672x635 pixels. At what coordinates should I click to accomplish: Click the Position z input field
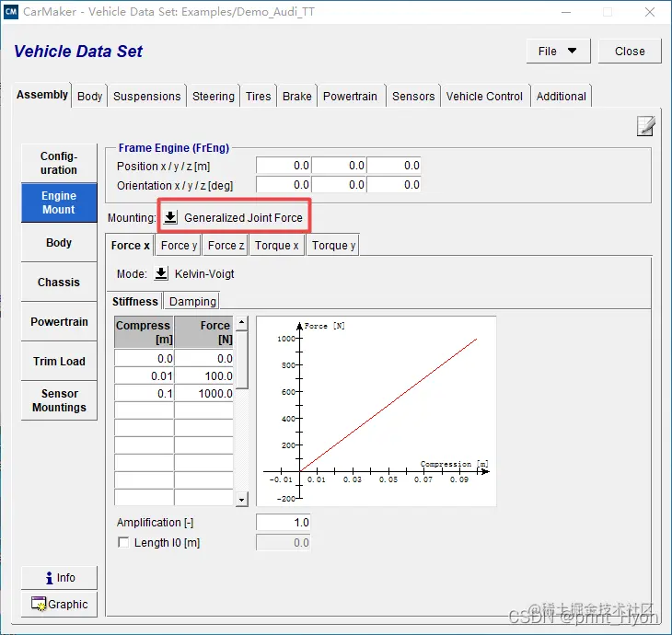pos(394,166)
